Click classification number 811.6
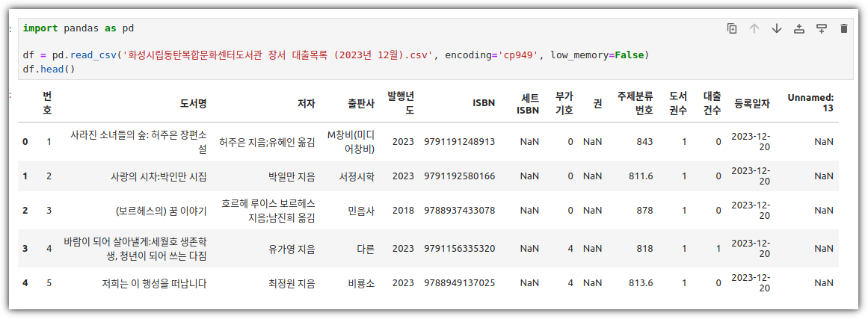The image size is (868, 319). 641,176
